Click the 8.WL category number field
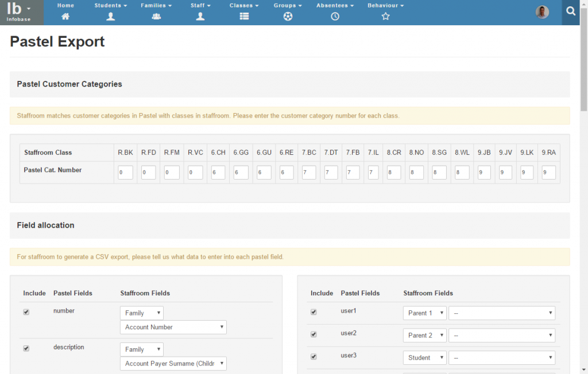Viewport: 588px width, 374px height. pyautogui.click(x=462, y=173)
